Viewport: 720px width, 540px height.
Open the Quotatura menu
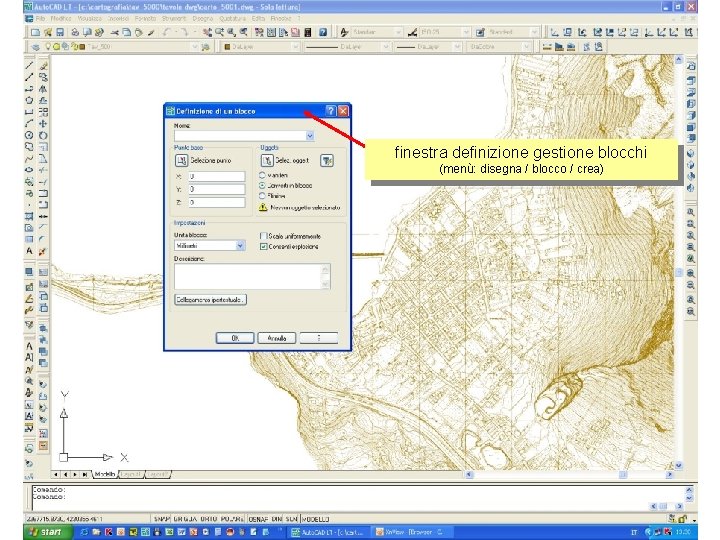click(x=232, y=18)
